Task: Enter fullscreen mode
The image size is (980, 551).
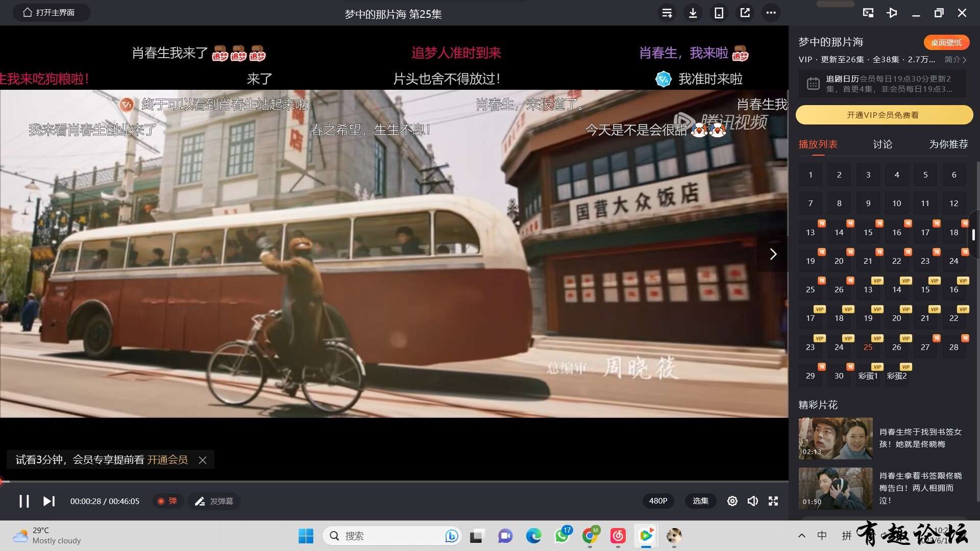Action: pyautogui.click(x=773, y=501)
